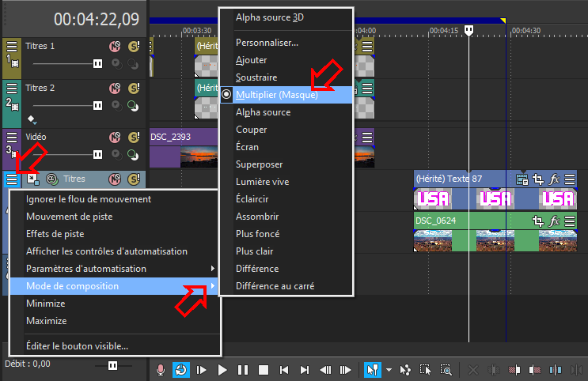The height and width of the screenshot is (381, 588).
Task: Click the timeline playhead marker
Action: coord(469,30)
